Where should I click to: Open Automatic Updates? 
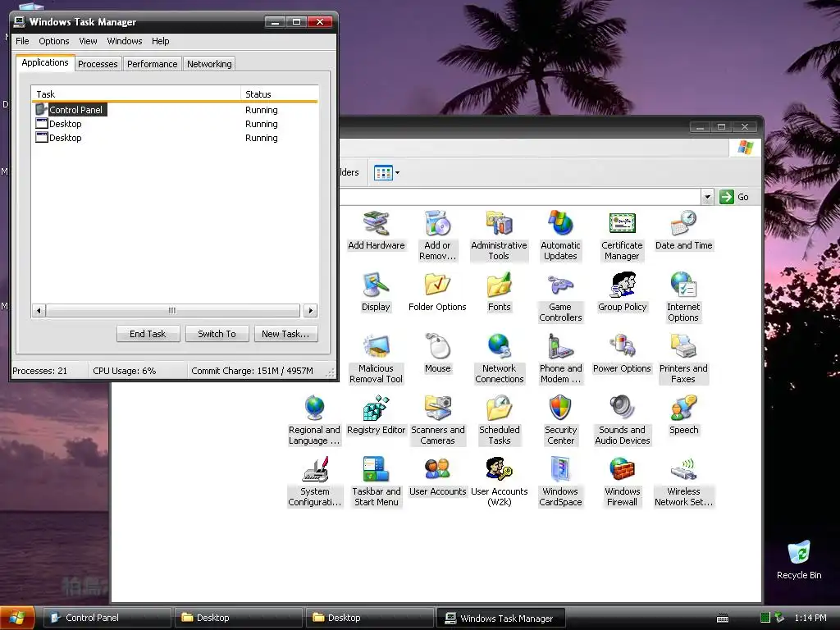point(560,235)
